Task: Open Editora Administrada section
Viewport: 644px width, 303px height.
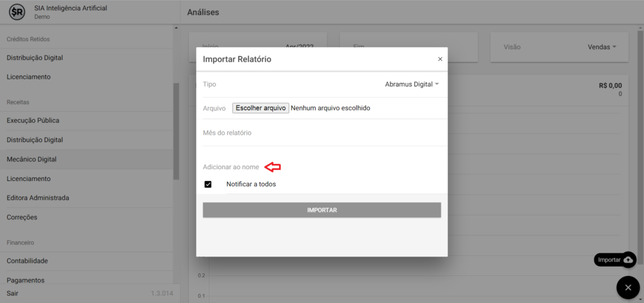Action: point(38,198)
